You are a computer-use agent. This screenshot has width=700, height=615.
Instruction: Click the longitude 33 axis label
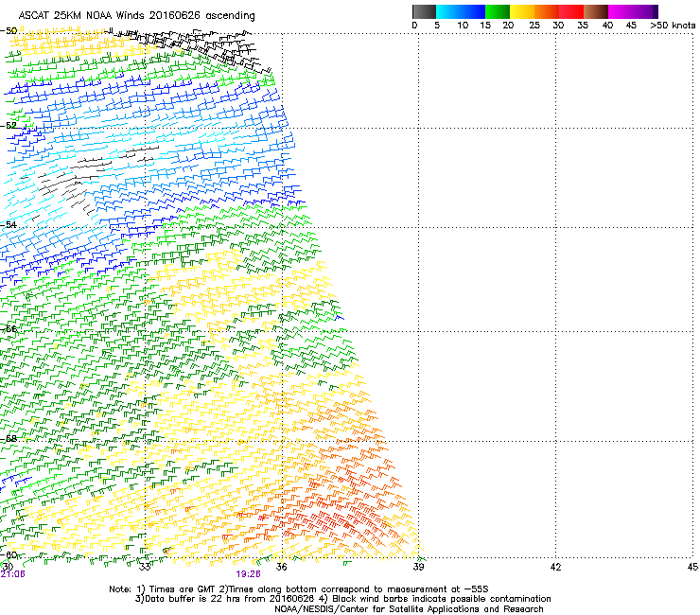(x=145, y=567)
